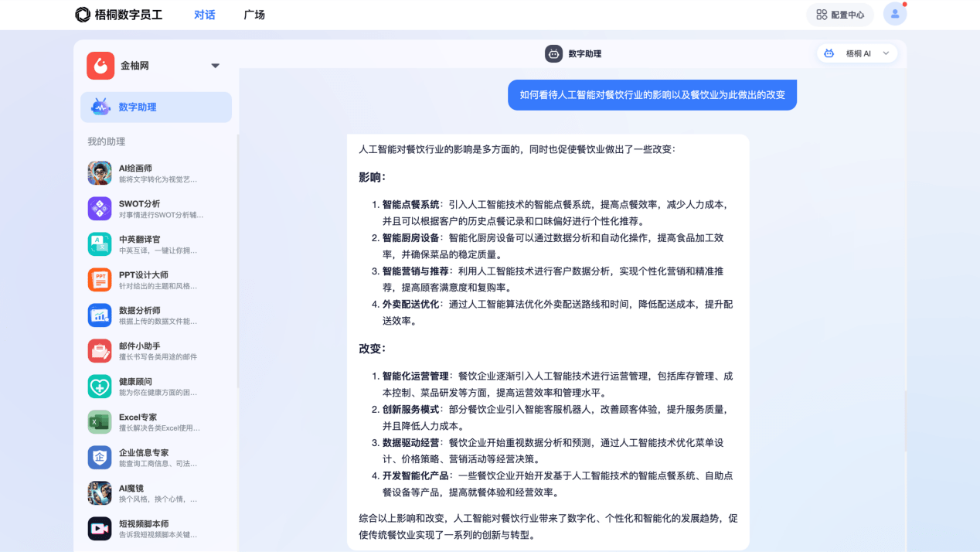Select the 数字助理 assistant entry
This screenshot has width=980, height=552.
[x=155, y=107]
